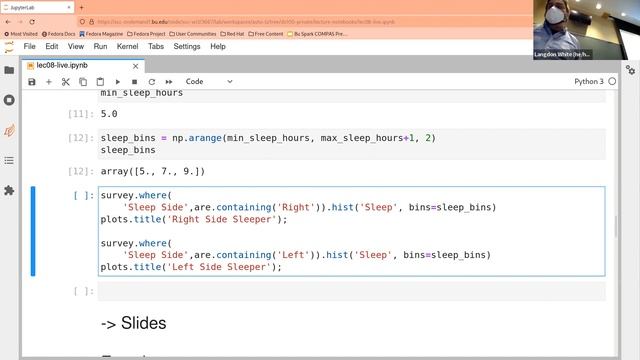
Task: Open the Tabs menu
Action: click(156, 46)
